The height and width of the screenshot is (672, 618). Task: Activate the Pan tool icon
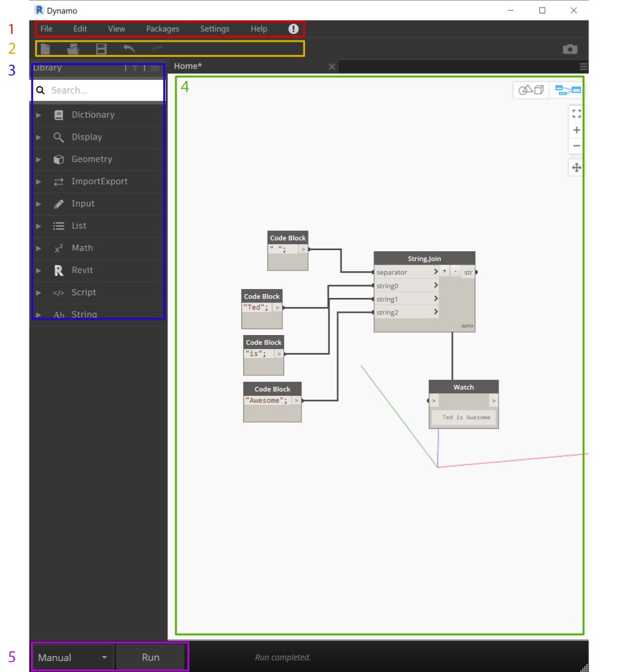click(576, 167)
